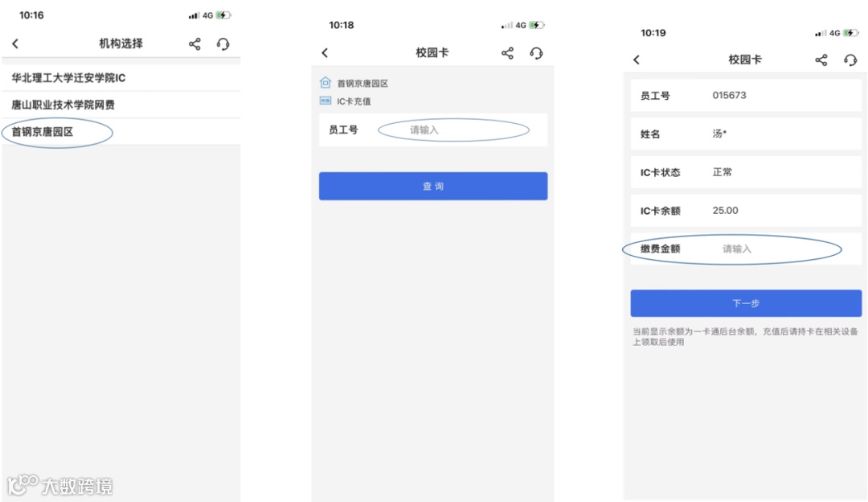Click the 员工号 value 015673
Viewport: 868px width, 502px height.
tap(729, 95)
